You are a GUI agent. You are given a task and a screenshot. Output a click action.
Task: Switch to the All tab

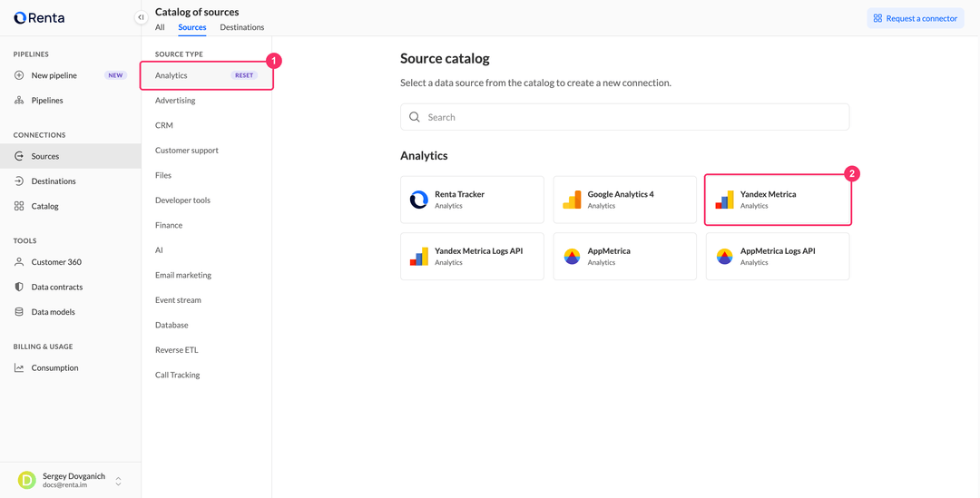(x=160, y=27)
